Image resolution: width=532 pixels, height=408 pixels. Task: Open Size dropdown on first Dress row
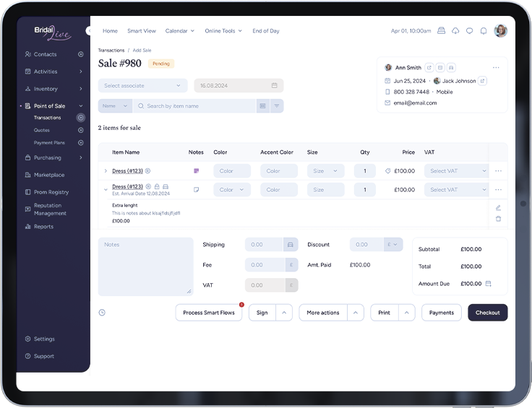point(326,171)
